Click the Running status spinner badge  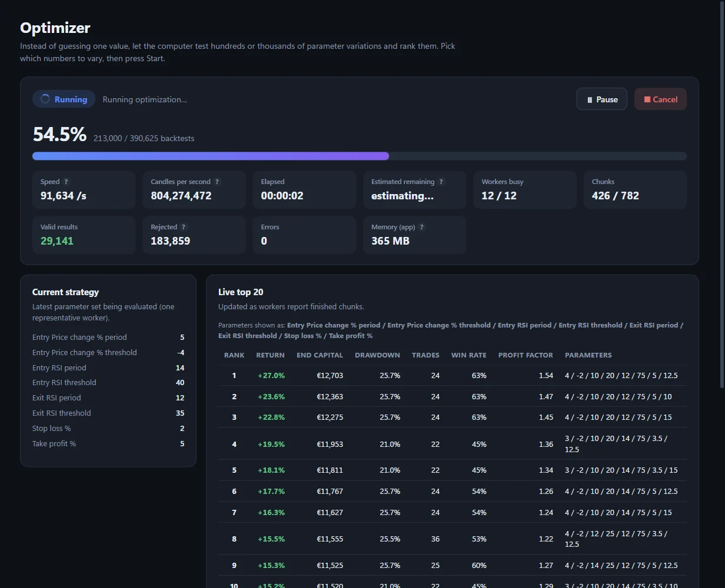pos(64,99)
